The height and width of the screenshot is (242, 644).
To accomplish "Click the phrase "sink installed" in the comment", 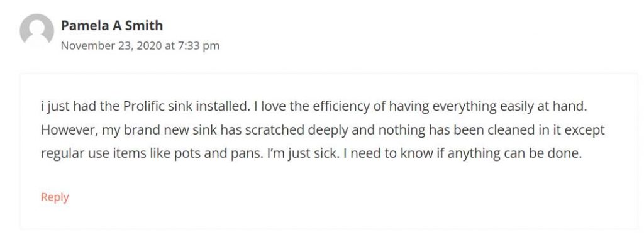I will coord(207,107).
